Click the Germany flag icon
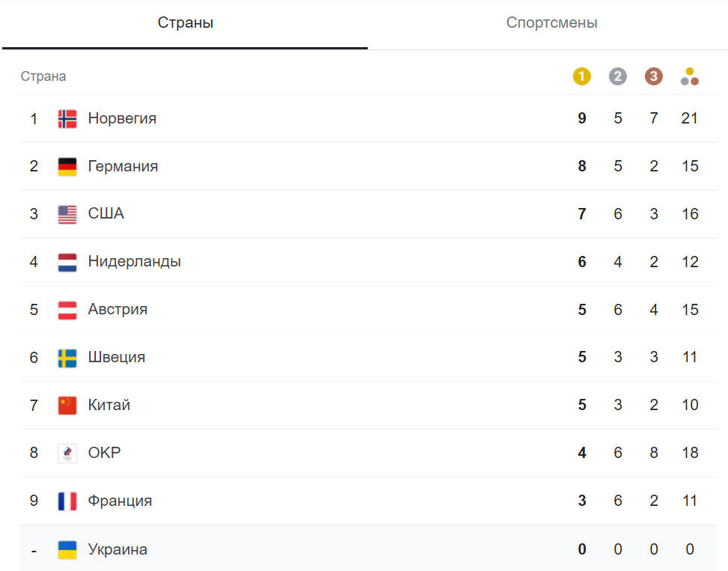The height and width of the screenshot is (571, 728). click(67, 166)
